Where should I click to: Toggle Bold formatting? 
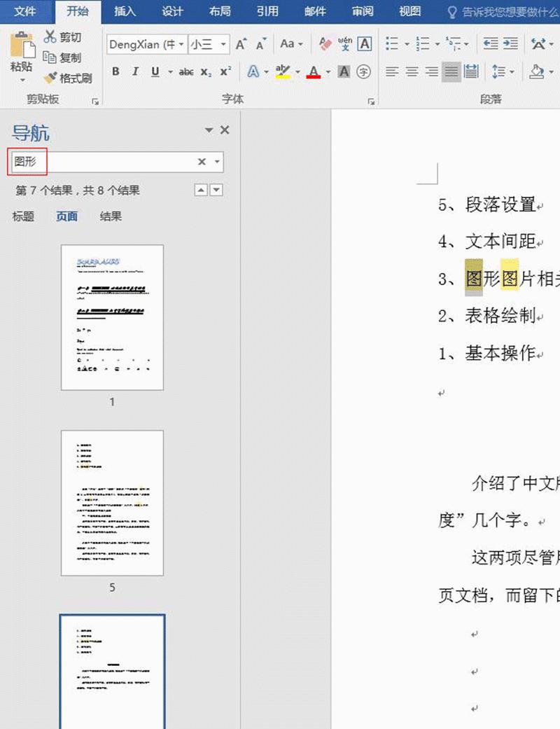[115, 71]
